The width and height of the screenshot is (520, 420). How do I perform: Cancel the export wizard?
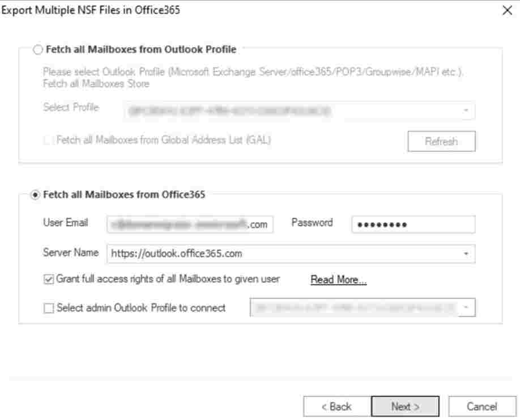[481, 406]
